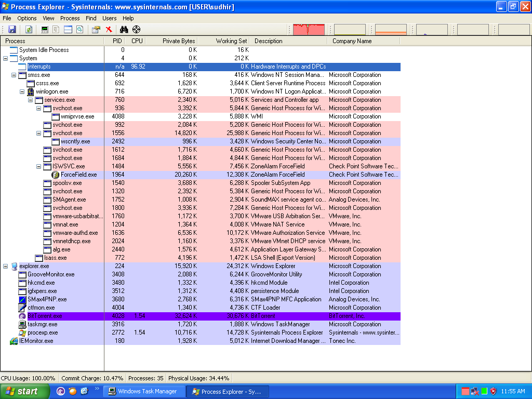Open the Properties toolbar icon
532x399 pixels.
pyautogui.click(x=96, y=30)
